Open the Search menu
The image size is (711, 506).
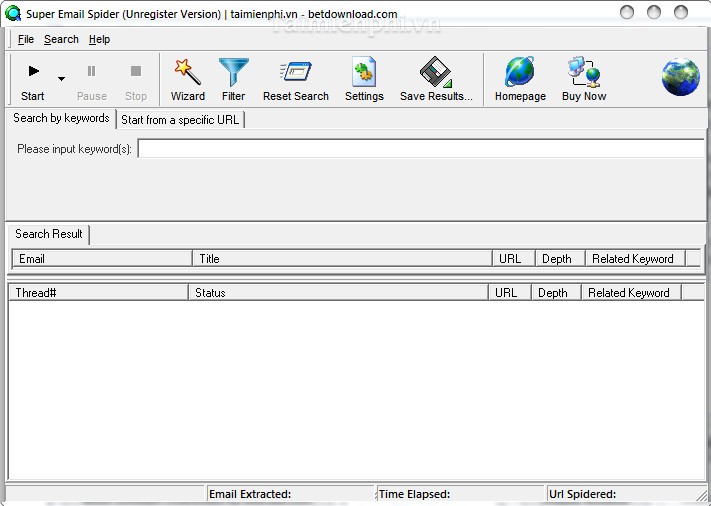[61, 39]
